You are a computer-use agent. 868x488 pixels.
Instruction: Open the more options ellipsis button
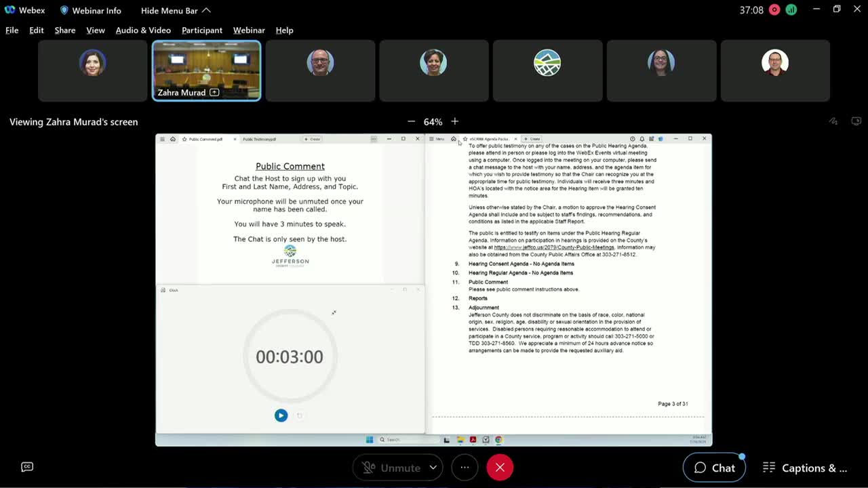(465, 468)
